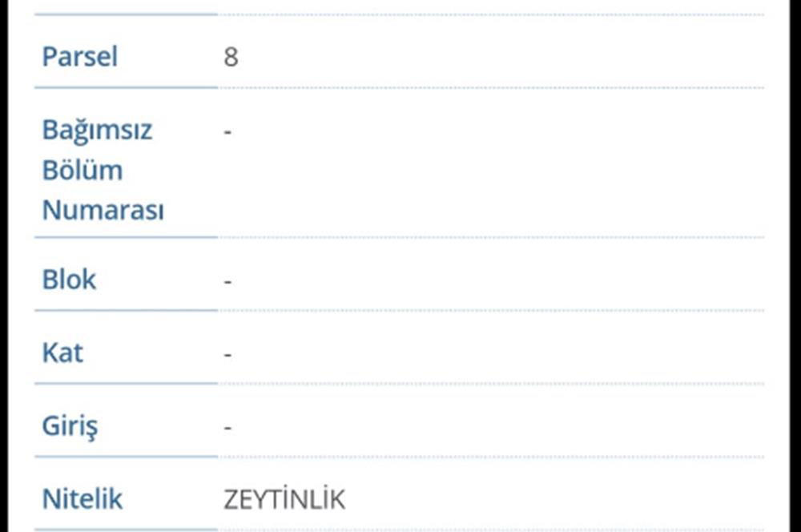Click the Parsel field label
The image size is (801, 532).
[79, 57]
